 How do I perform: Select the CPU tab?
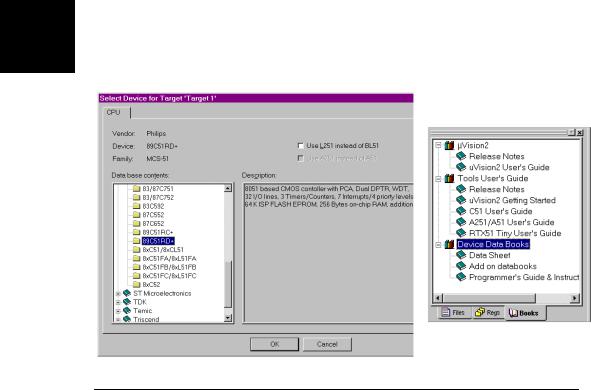(x=116, y=113)
